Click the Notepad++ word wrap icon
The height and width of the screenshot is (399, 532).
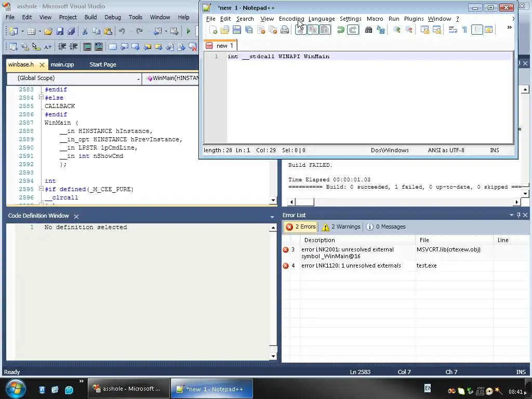453,30
